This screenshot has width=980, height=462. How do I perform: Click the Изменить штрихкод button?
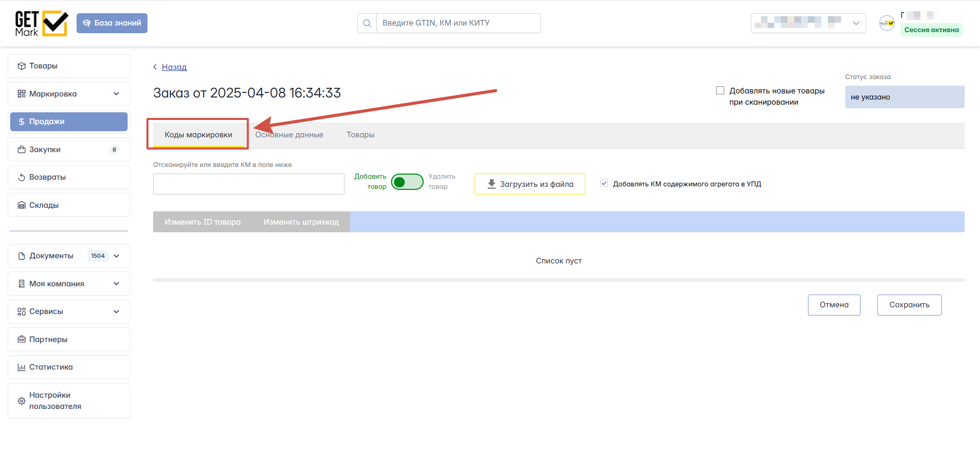point(301,222)
